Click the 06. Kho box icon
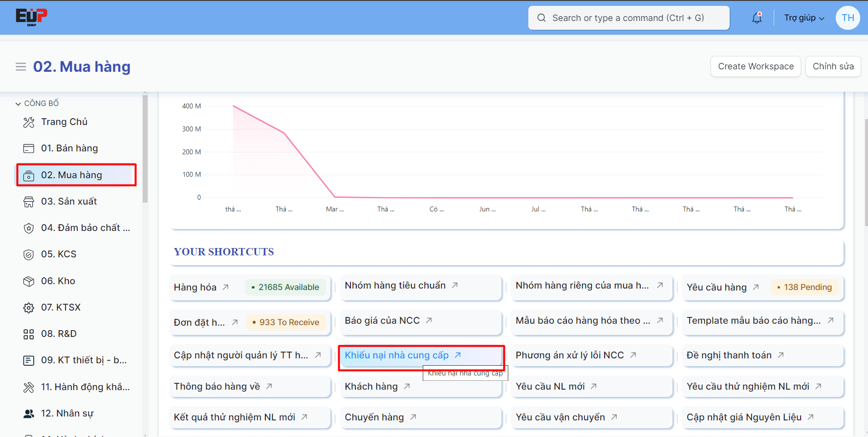 click(29, 281)
